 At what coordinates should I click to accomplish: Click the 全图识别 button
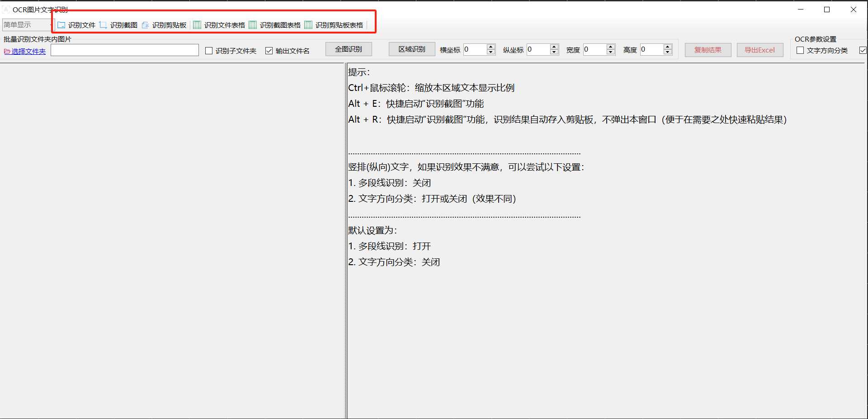349,49
